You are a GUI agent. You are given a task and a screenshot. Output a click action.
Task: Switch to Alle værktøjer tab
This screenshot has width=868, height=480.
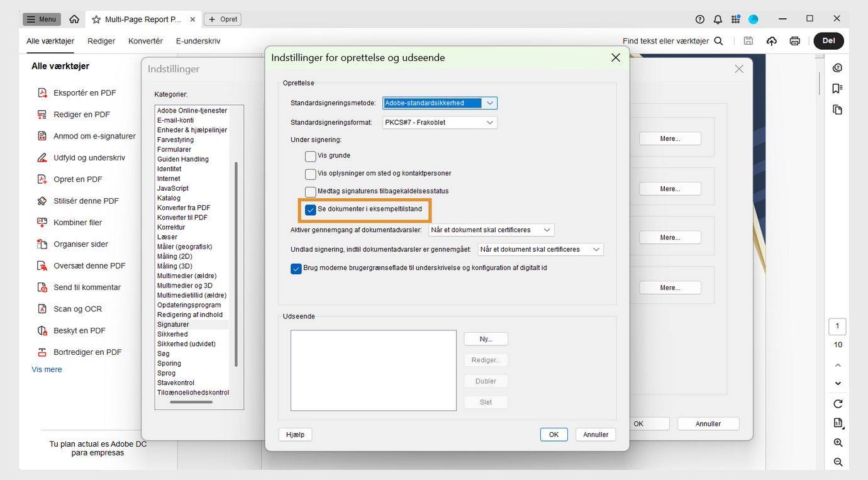tap(50, 41)
